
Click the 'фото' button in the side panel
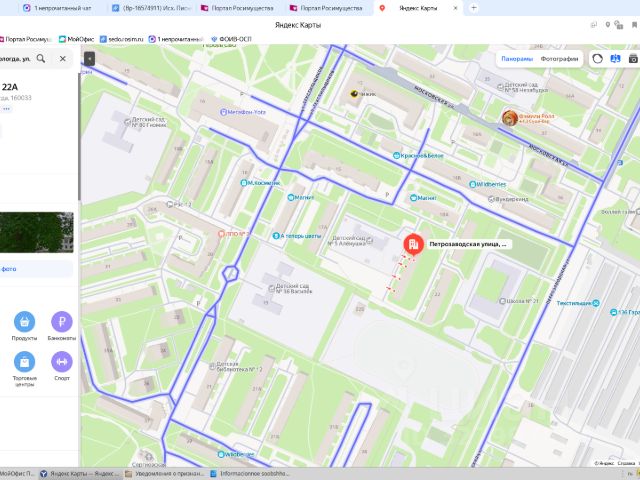point(36,269)
